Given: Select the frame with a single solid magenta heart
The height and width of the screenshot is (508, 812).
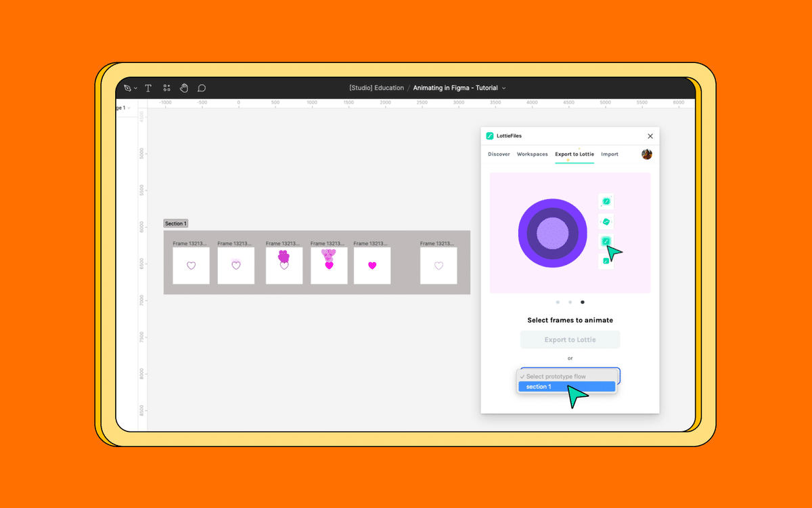Looking at the screenshot, I should coord(372,266).
